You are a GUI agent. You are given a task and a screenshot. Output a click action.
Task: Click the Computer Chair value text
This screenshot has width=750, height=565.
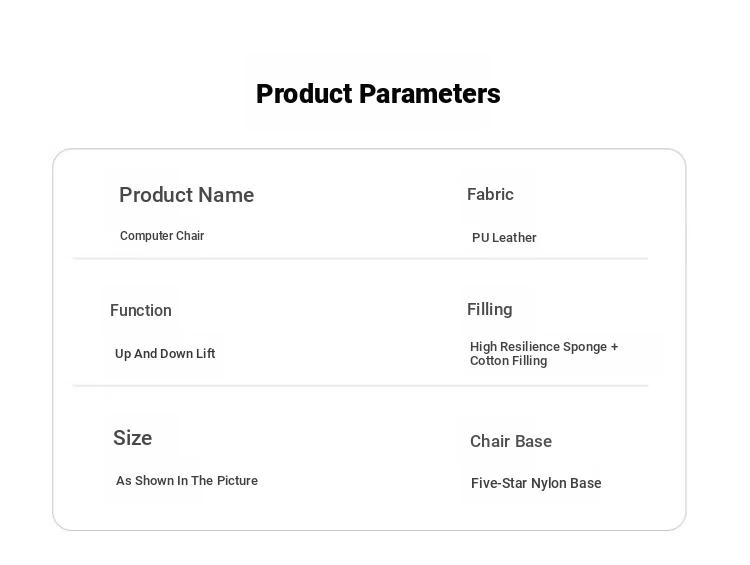(x=162, y=236)
